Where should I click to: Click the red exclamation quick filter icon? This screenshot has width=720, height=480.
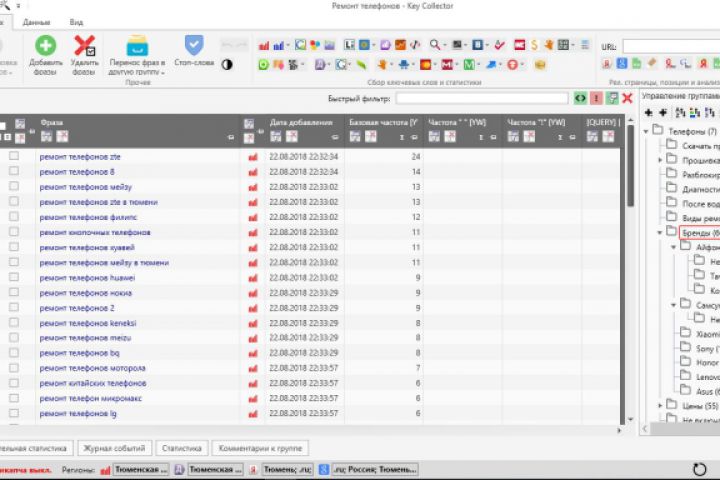point(596,98)
